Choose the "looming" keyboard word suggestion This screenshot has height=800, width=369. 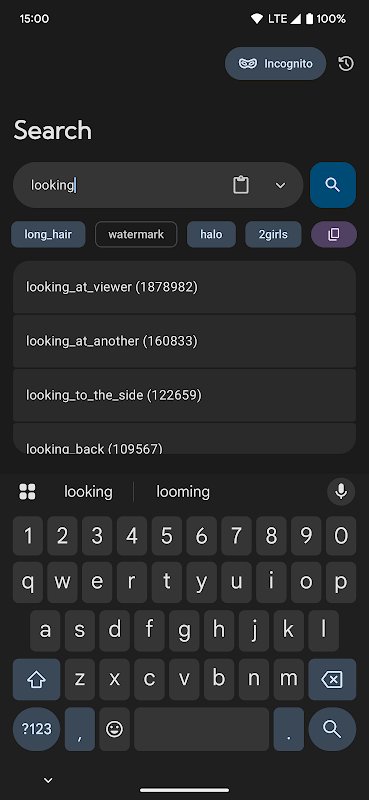tap(183, 492)
